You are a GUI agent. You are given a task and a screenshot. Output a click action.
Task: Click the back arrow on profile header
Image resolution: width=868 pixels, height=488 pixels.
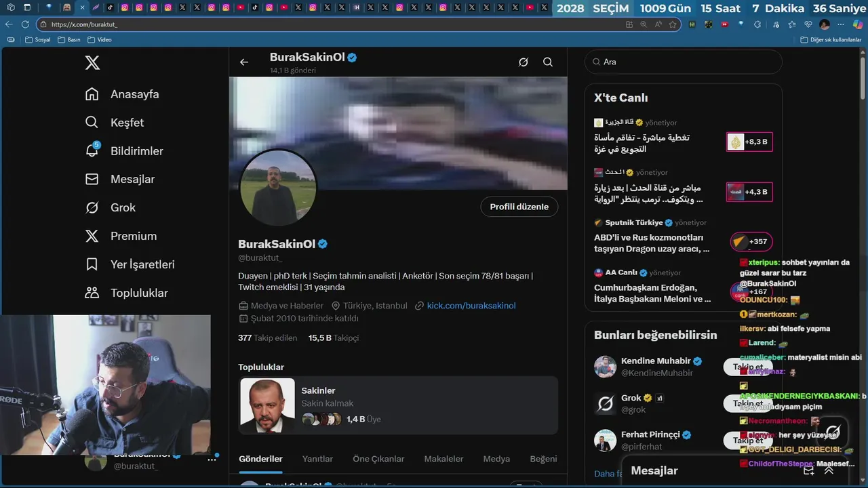click(x=244, y=62)
